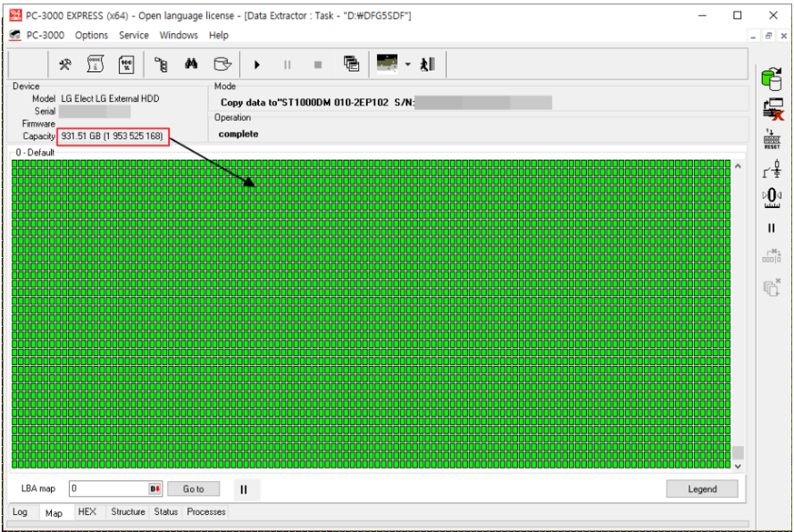Click the toolbar stop button
Viewport: 794px width, 532px height.
tap(318, 65)
